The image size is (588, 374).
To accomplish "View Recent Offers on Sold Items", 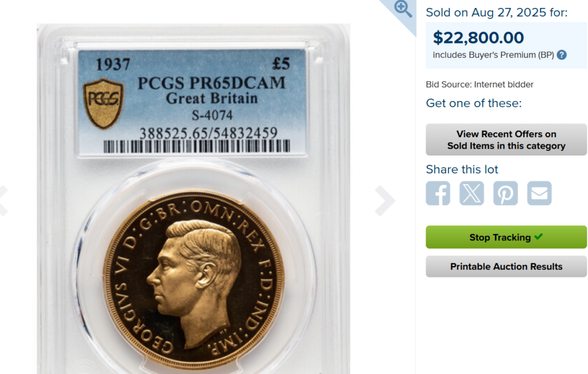I will coord(506,140).
